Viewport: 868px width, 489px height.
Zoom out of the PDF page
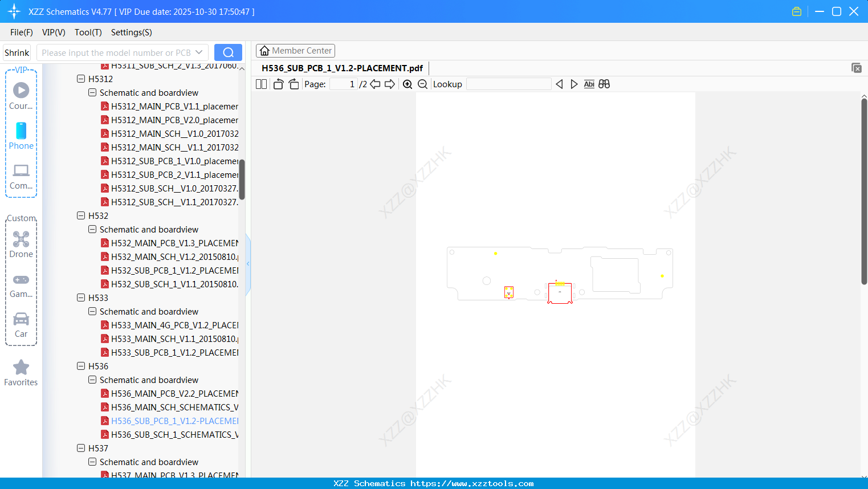tap(422, 84)
